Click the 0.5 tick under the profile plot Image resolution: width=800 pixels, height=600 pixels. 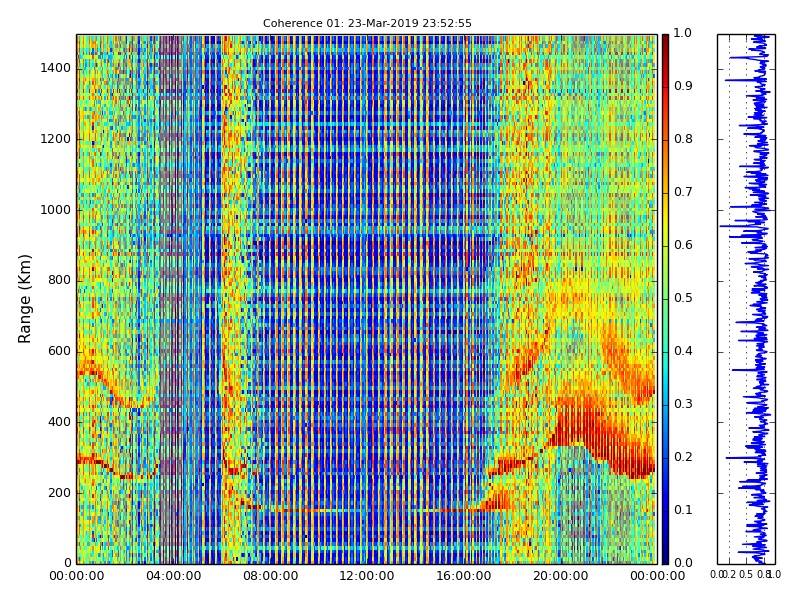pyautogui.click(x=746, y=575)
